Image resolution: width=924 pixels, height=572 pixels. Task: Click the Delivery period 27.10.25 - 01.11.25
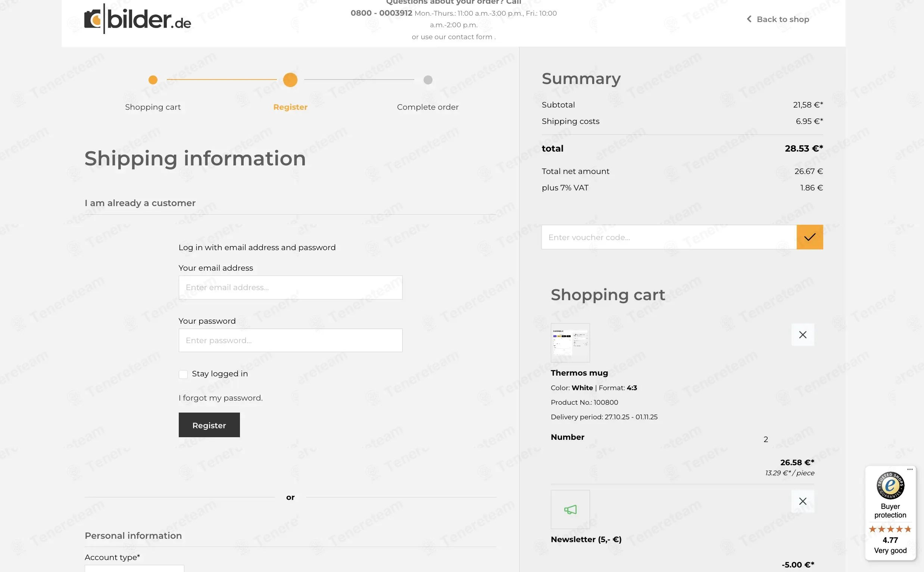pyautogui.click(x=604, y=417)
